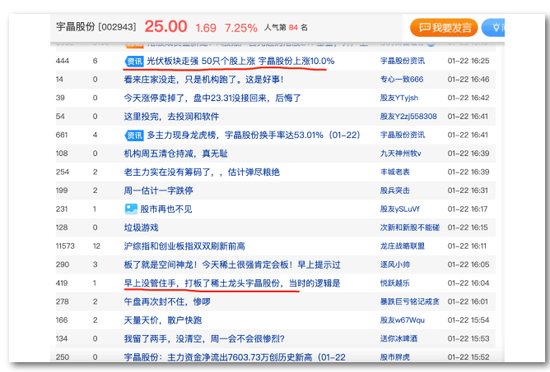Screen dimensions: 550x372
Task: Open post 午盘再次封不住，惨啰
Action: (167, 302)
